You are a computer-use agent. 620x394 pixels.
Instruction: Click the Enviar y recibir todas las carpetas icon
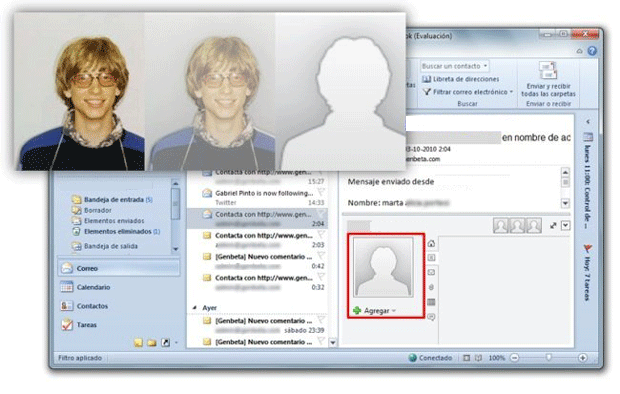click(548, 70)
